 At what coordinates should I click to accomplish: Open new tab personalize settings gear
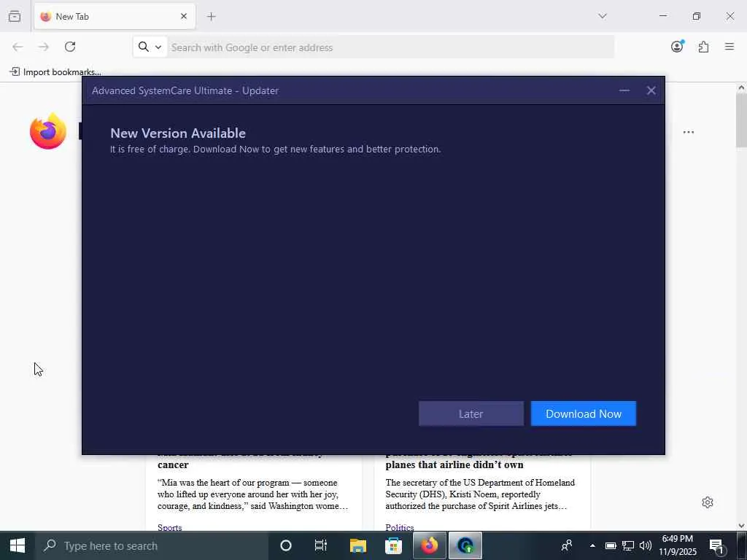tap(708, 502)
